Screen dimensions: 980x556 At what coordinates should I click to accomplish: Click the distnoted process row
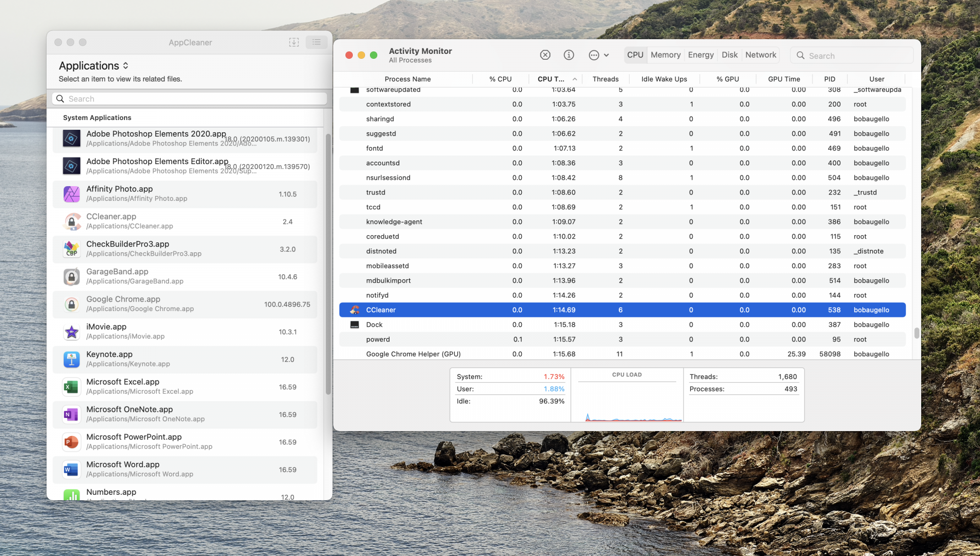[622, 251]
